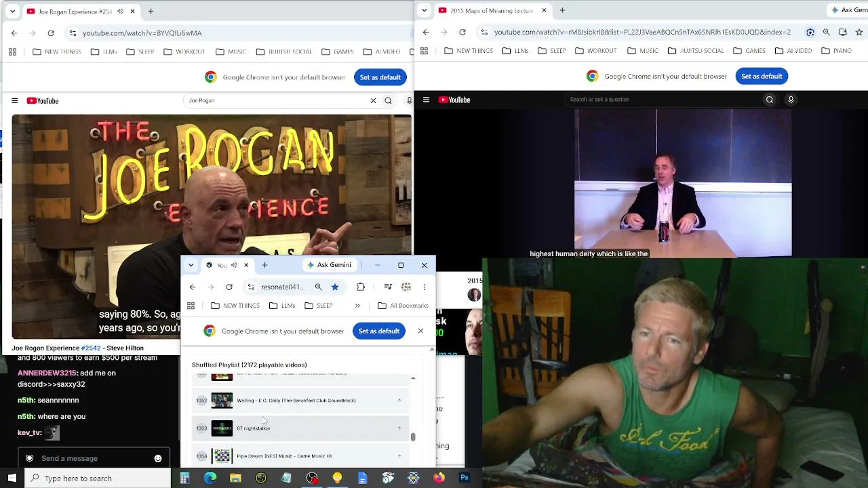Open the tab search dropdown in the Maps of Meaning window
The image size is (868, 488).
424,10
